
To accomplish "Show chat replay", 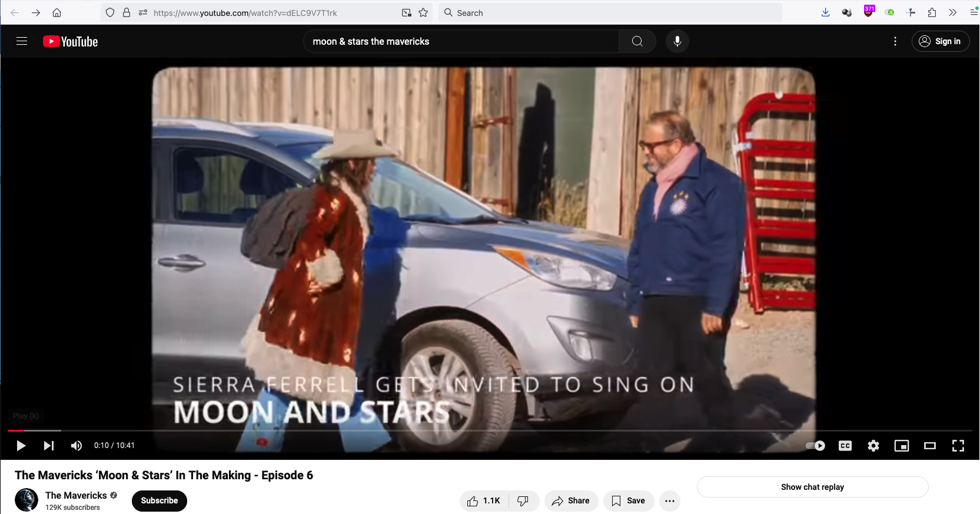I will coord(812,487).
